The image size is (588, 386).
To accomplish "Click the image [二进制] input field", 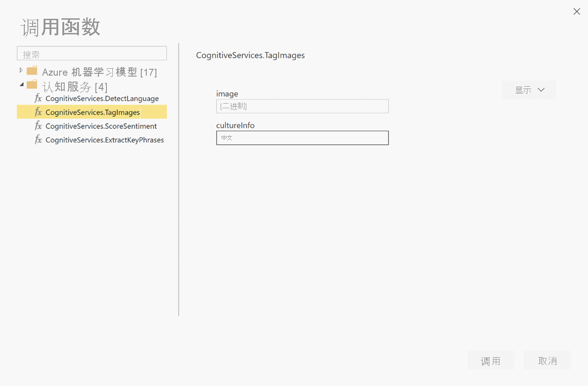I will (302, 106).
